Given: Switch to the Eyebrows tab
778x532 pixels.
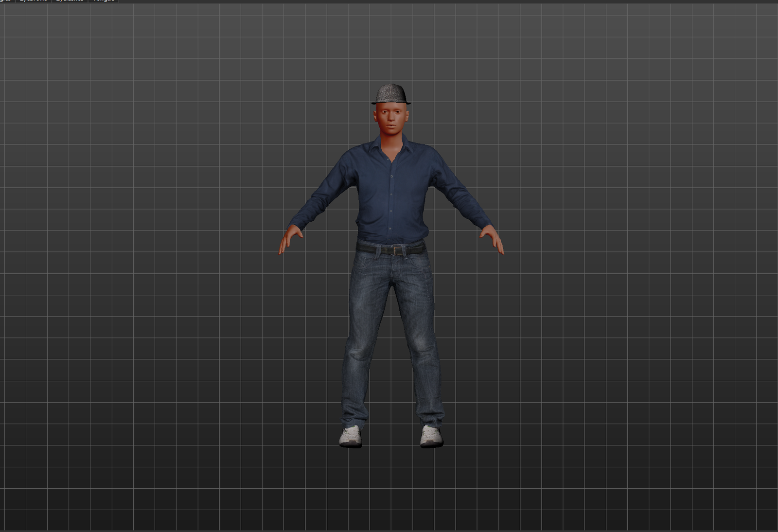Looking at the screenshot, I should 33,0.
